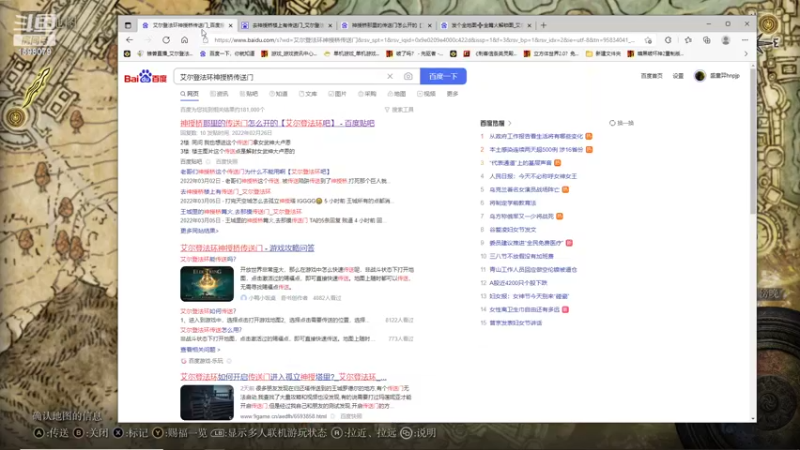Click the site info lock icon
This screenshot has width=800, height=450.
click(x=205, y=40)
